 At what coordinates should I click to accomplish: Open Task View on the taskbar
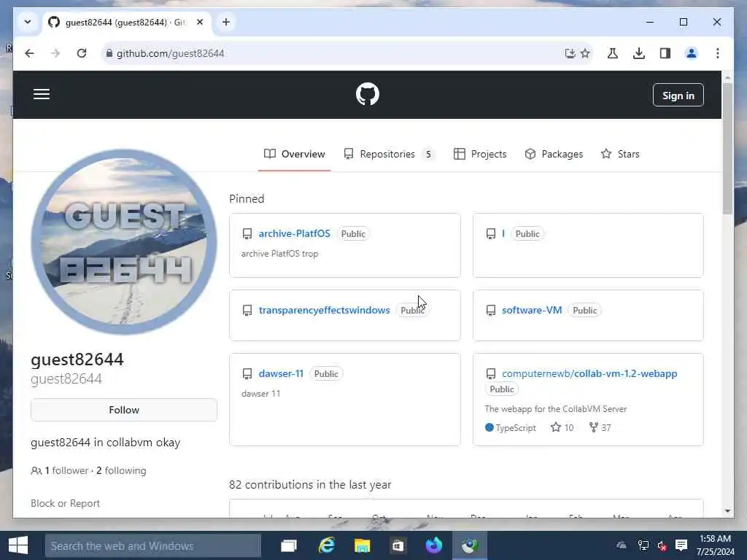(x=289, y=545)
